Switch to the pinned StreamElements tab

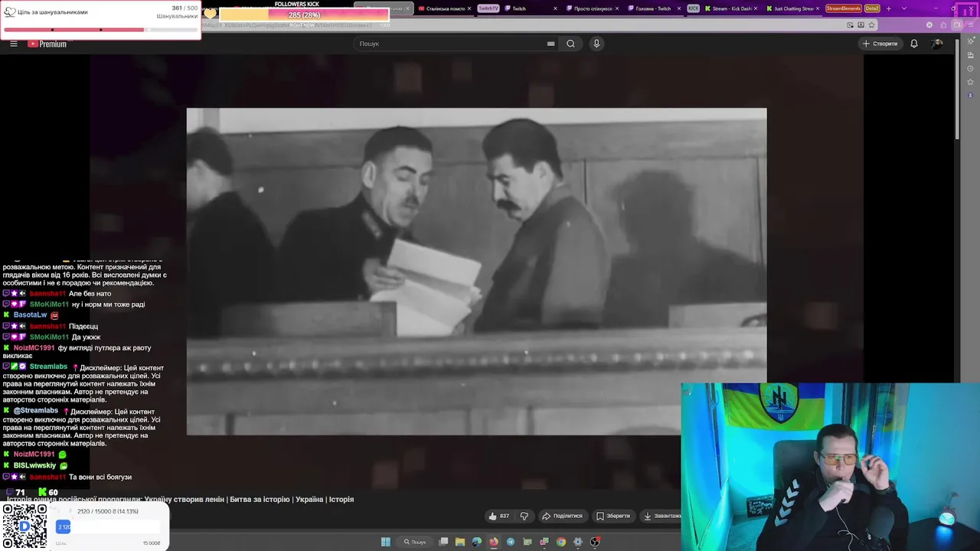pos(843,8)
